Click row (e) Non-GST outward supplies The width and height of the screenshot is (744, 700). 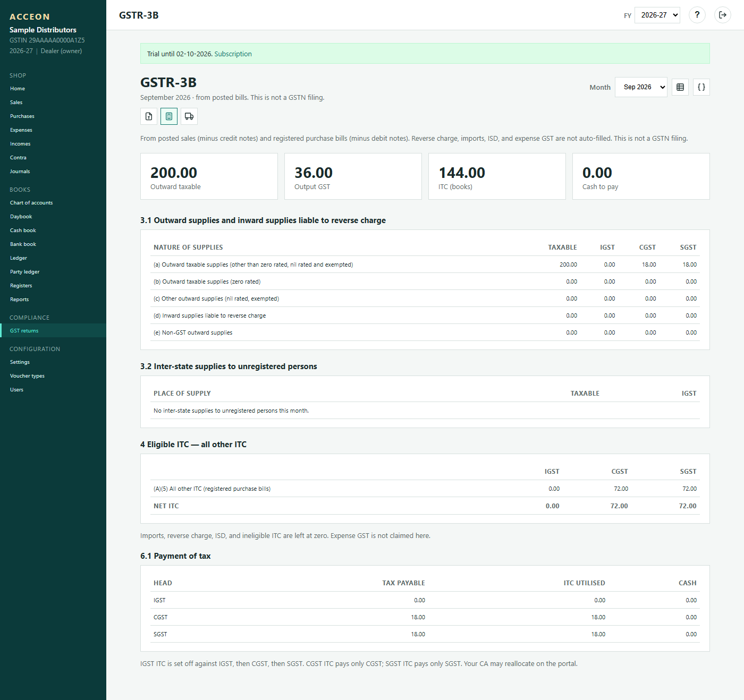point(425,332)
